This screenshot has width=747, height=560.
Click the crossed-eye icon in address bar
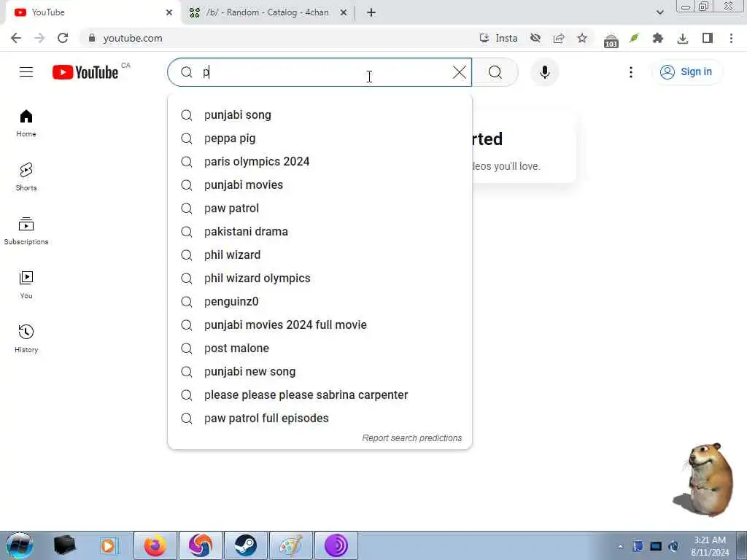(535, 38)
